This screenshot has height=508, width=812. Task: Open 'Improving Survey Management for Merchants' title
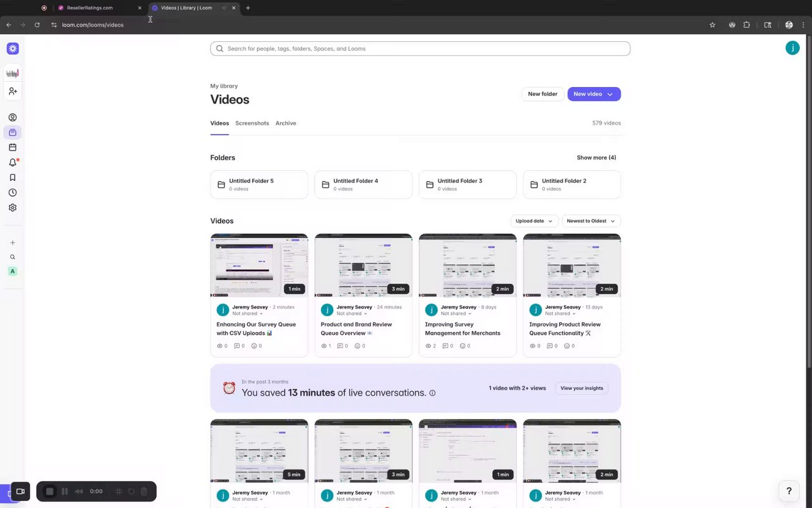coord(462,329)
